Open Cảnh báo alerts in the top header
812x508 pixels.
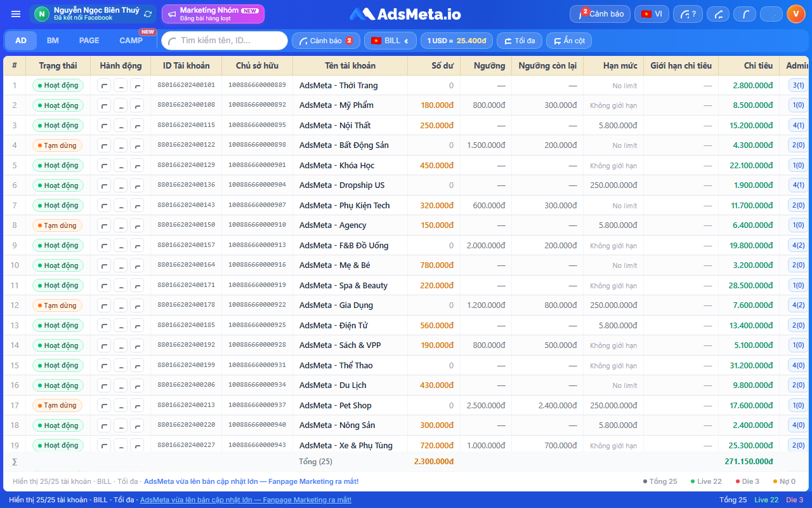pos(600,14)
